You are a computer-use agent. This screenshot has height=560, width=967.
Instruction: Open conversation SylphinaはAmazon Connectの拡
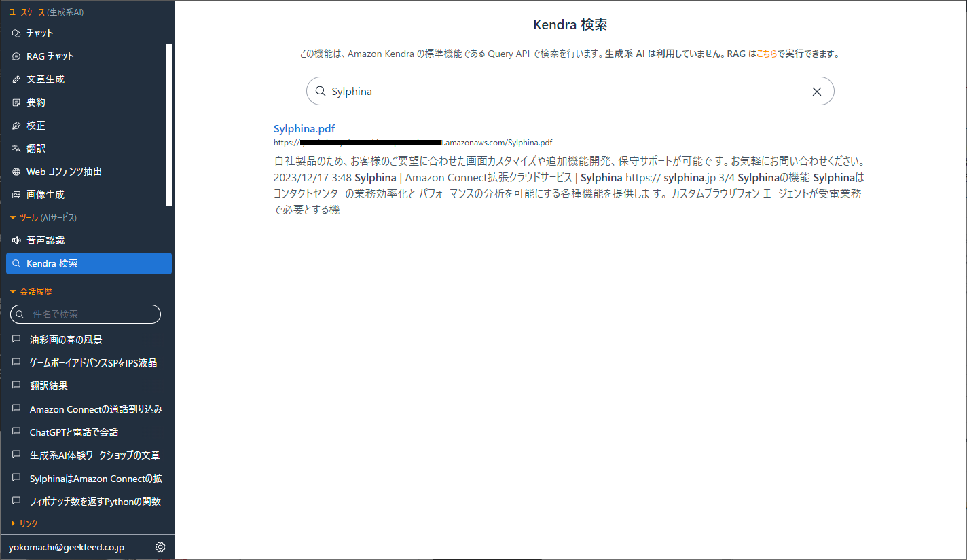pyautogui.click(x=87, y=478)
